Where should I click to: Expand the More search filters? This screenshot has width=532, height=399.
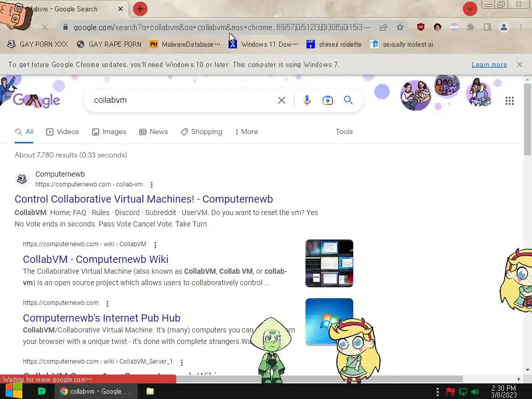point(247,131)
